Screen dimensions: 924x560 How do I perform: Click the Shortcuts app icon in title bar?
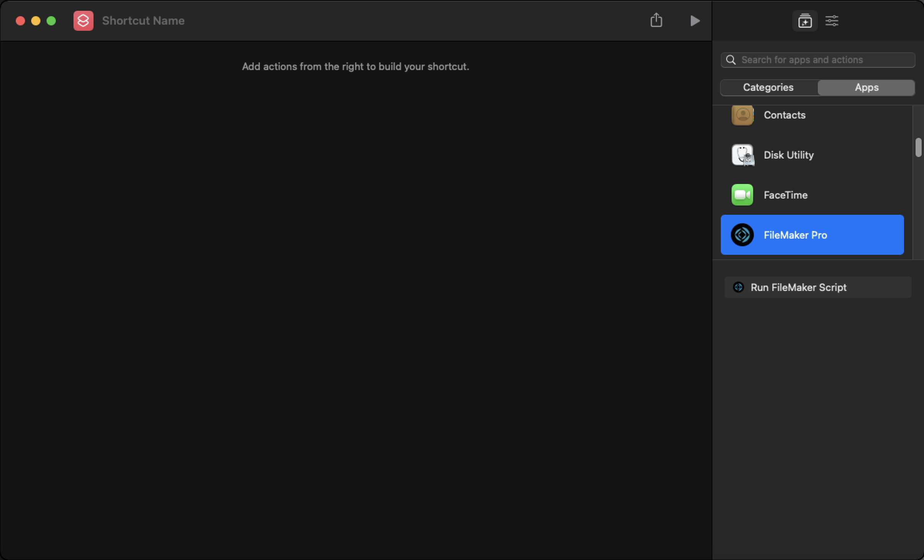[82, 20]
